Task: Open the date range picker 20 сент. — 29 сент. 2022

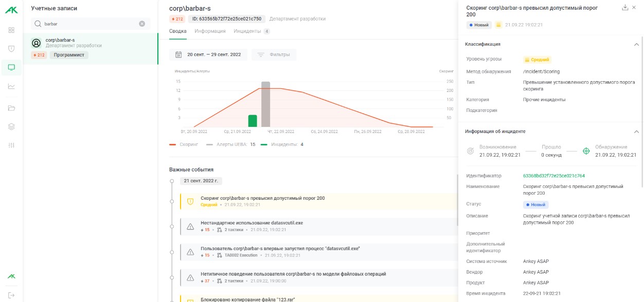Action: (208, 54)
